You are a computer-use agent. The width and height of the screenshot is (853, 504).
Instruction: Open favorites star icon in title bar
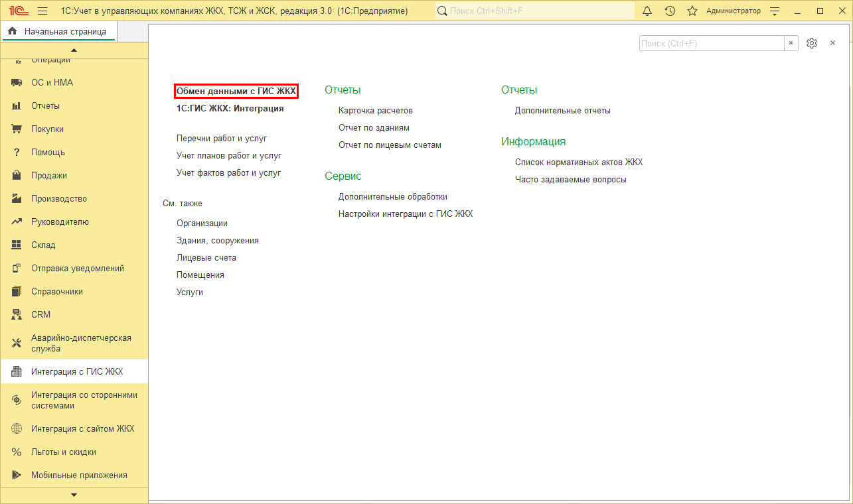692,11
